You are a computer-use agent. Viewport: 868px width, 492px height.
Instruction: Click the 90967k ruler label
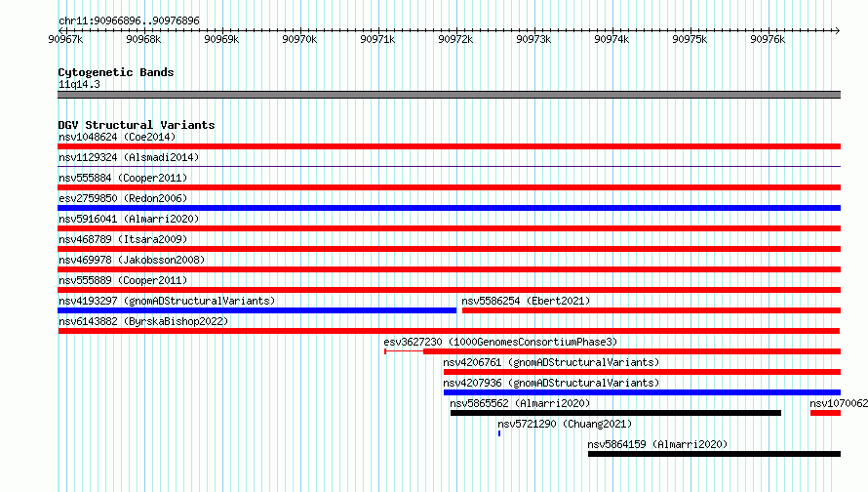click(x=65, y=39)
